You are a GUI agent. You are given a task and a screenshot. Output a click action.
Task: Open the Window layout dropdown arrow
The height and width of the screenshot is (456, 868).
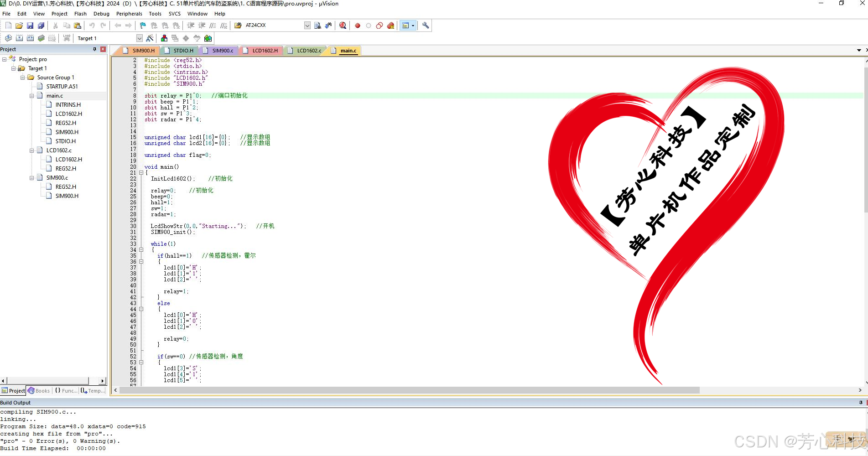tap(413, 26)
